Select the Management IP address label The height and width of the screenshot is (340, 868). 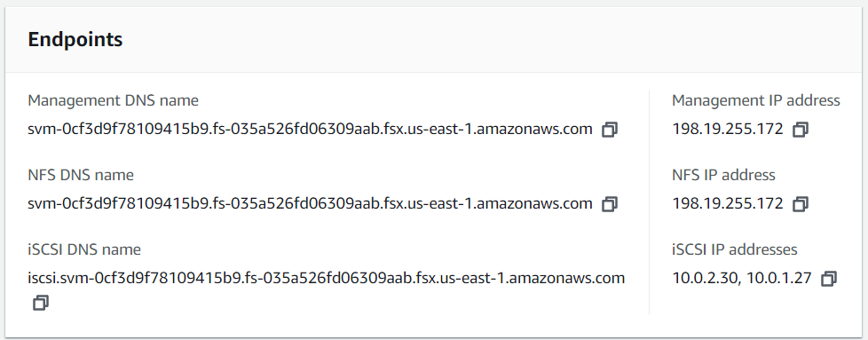756,101
